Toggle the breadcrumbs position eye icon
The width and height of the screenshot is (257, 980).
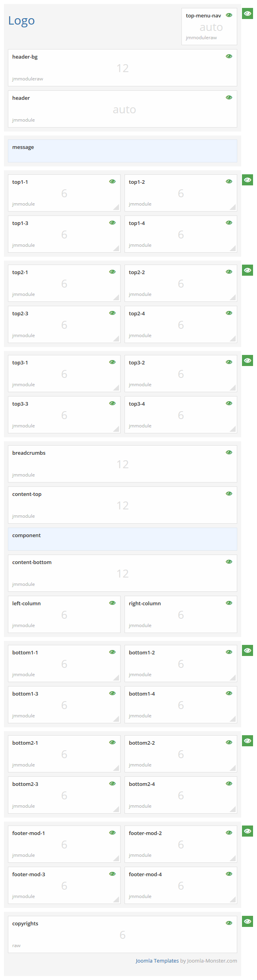coord(229,452)
